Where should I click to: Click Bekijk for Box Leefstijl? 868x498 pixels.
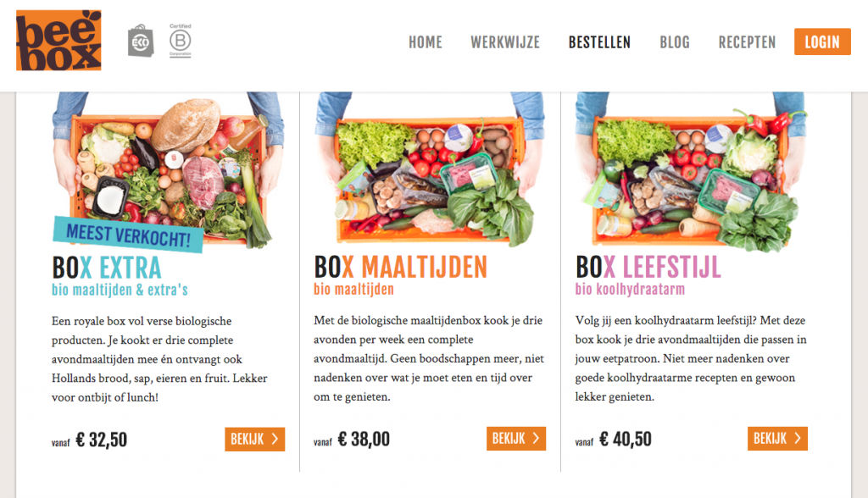pos(777,438)
